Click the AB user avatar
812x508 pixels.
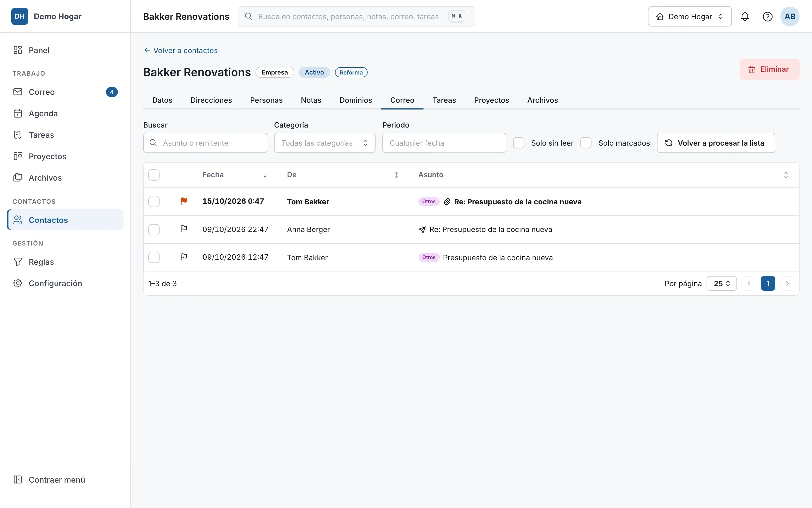(x=789, y=16)
